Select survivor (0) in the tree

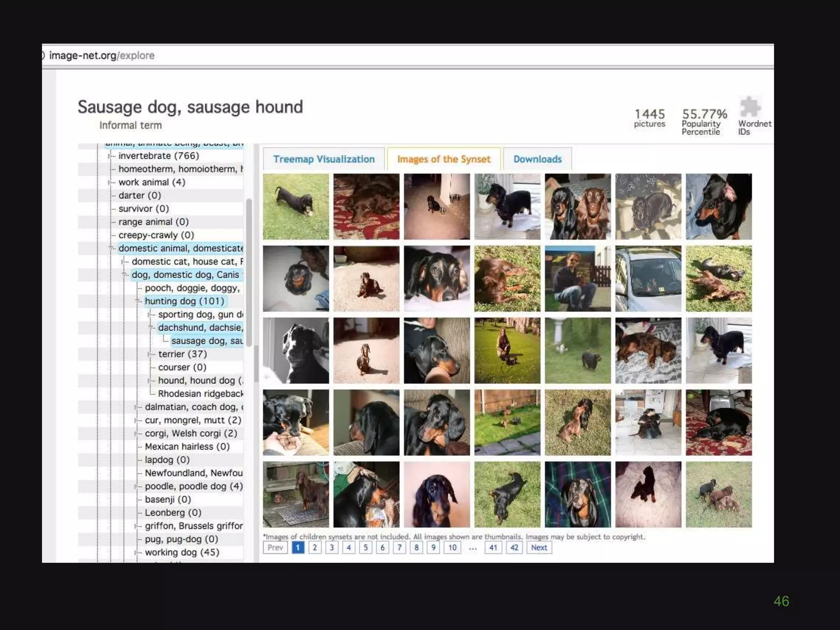(144, 209)
